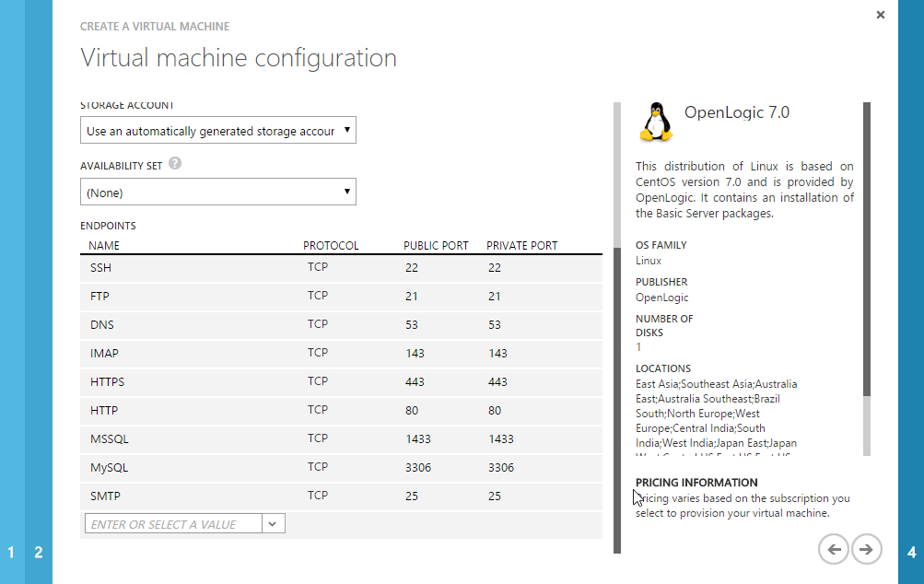
Task: Expand the availability set dropdown
Action: tap(218, 193)
